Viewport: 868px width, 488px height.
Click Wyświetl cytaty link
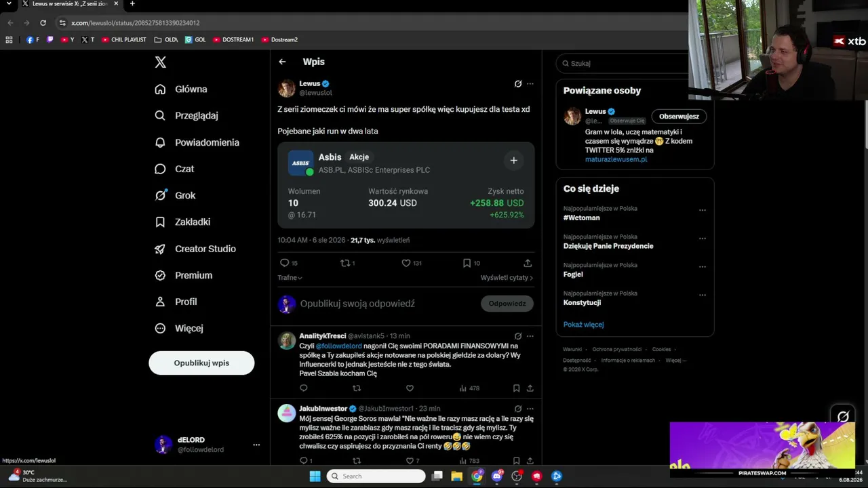pyautogui.click(x=507, y=278)
